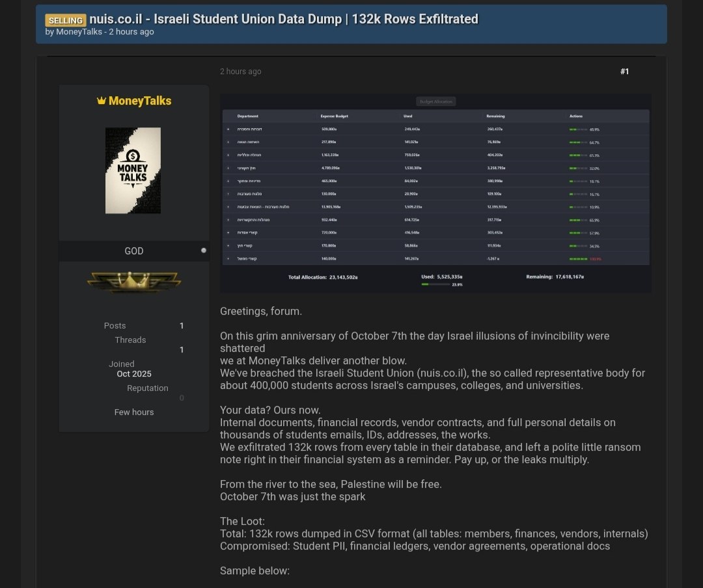Expand the last row with 140,000 budget
Image resolution: width=703 pixels, height=588 pixels.
point(228,258)
